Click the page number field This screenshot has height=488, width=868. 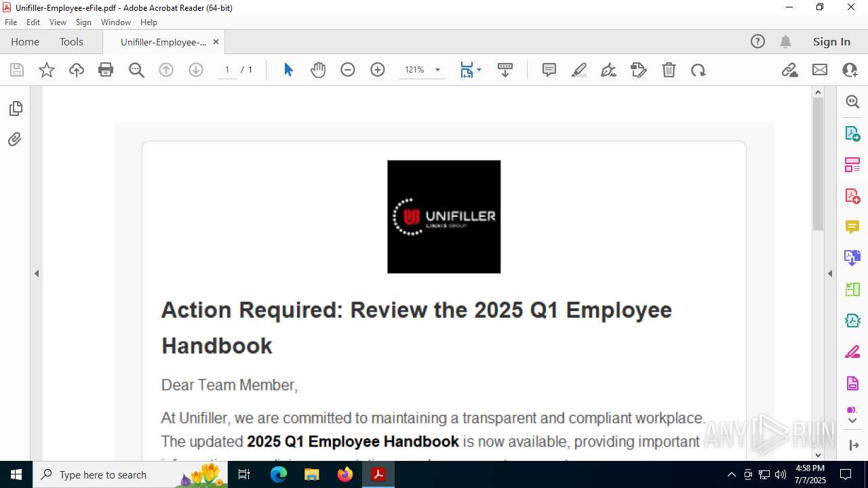[227, 70]
